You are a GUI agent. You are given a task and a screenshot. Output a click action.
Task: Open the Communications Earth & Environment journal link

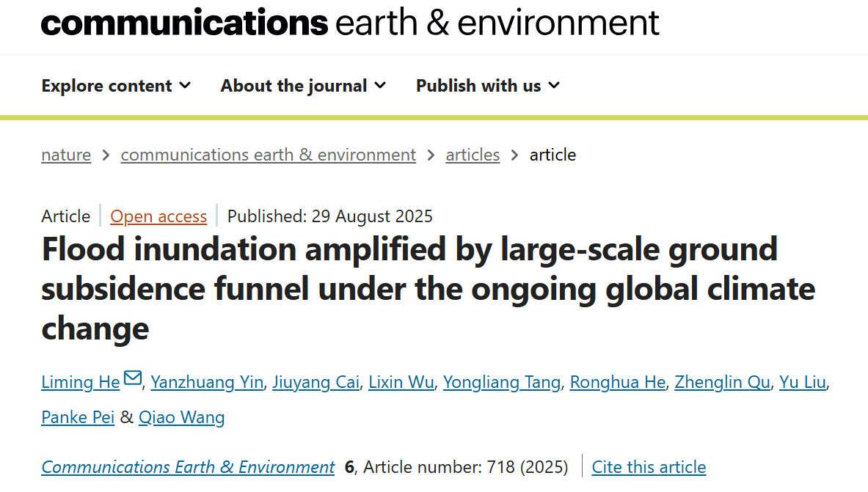point(188,467)
